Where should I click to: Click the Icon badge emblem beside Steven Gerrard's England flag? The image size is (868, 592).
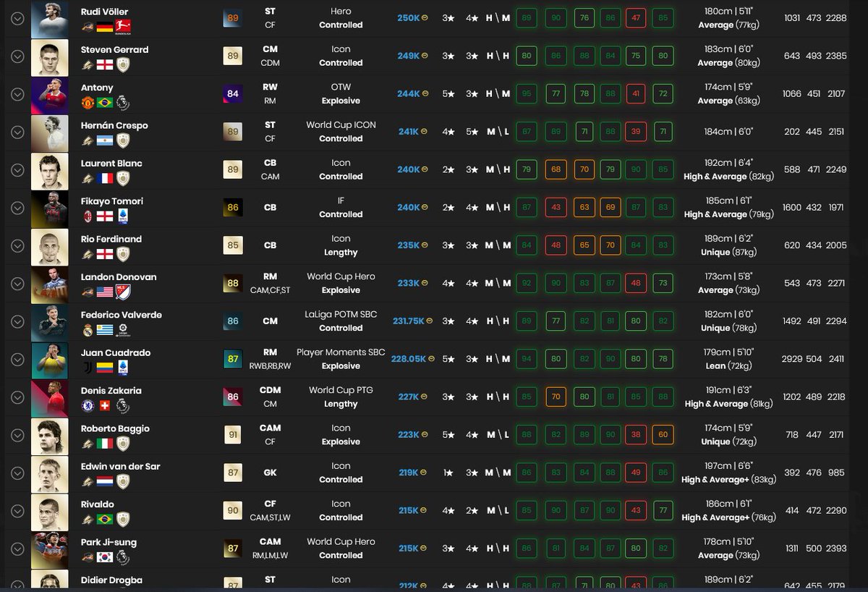click(x=123, y=64)
